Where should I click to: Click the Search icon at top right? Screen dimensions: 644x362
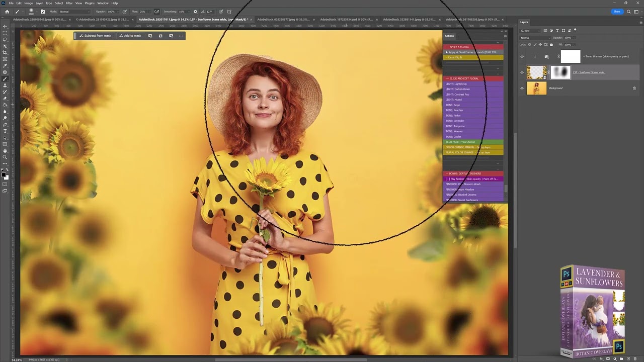point(629,12)
